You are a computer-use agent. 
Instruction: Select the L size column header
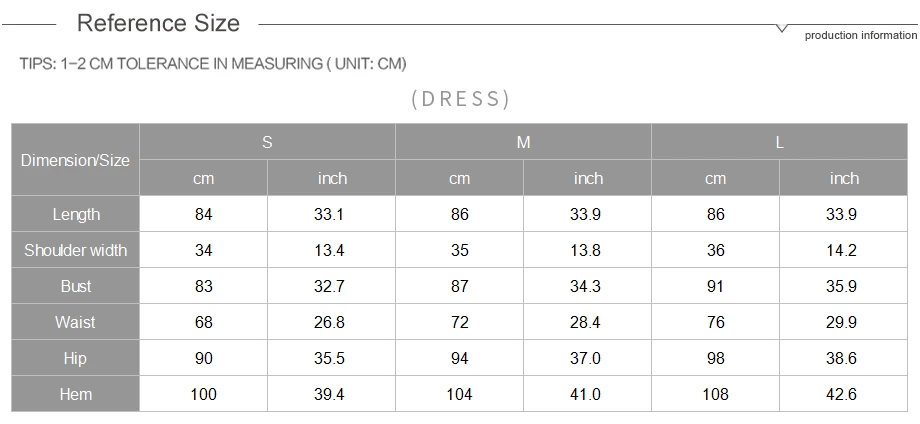(x=779, y=142)
